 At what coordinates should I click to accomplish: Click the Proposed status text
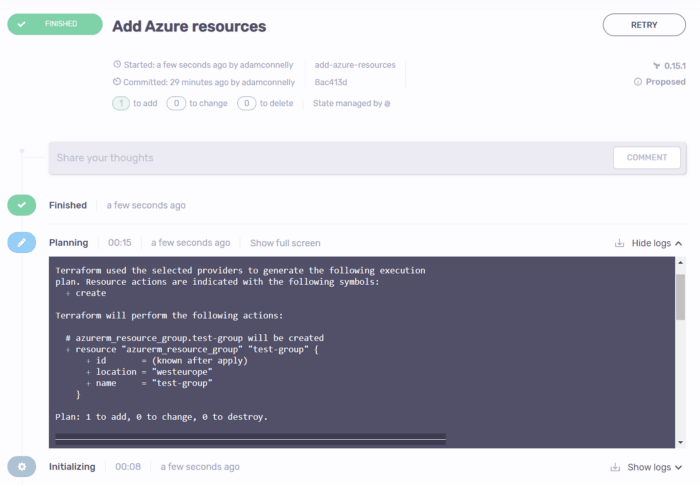click(x=665, y=82)
